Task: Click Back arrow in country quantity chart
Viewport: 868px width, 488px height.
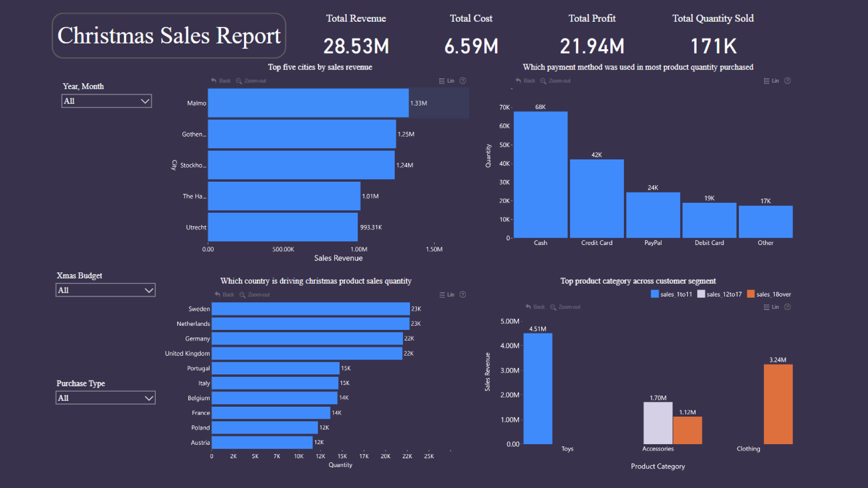Action: coord(217,295)
